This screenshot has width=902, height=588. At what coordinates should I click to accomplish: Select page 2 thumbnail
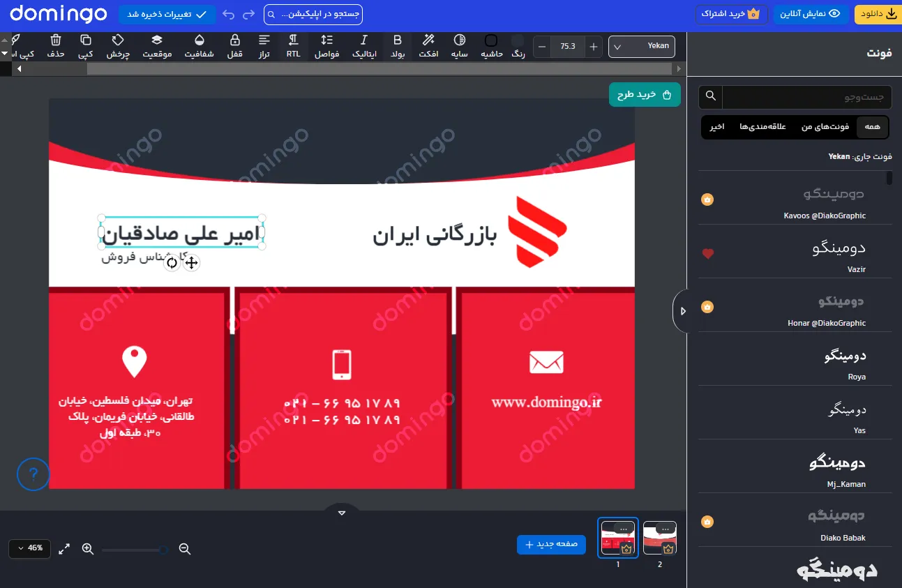[659, 538]
